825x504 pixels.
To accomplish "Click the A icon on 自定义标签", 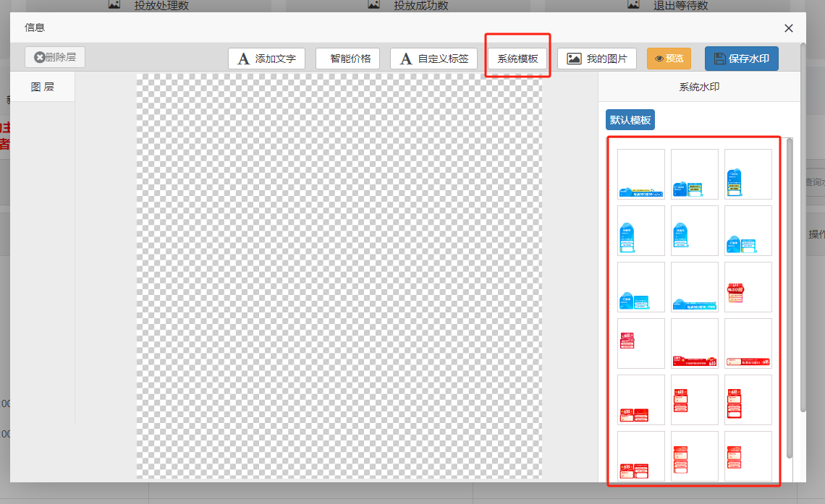I will (x=407, y=59).
